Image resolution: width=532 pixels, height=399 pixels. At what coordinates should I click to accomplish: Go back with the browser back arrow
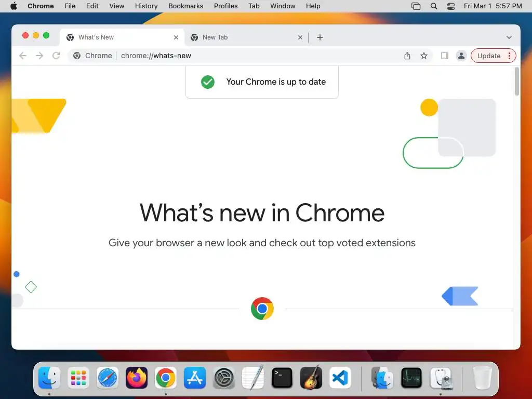click(x=23, y=56)
